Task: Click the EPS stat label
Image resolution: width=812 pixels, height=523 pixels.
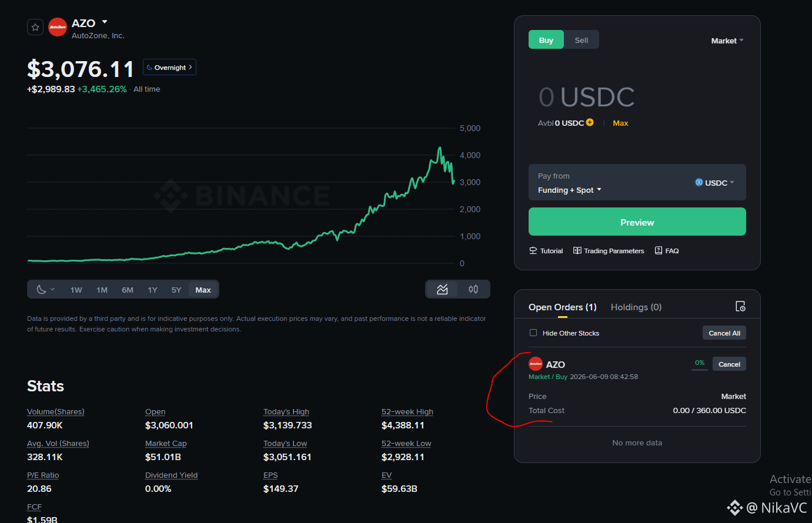Action: point(270,475)
